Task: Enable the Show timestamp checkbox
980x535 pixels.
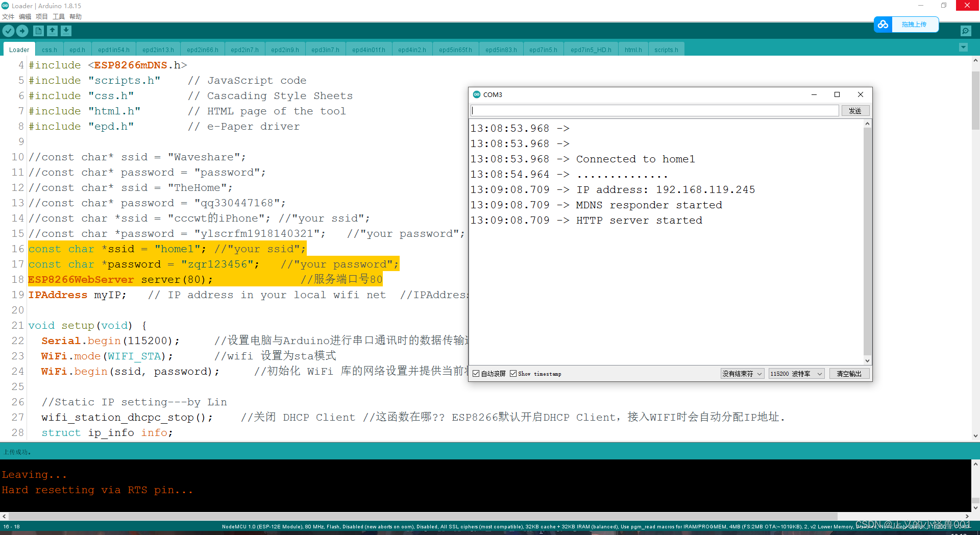Action: coord(513,373)
